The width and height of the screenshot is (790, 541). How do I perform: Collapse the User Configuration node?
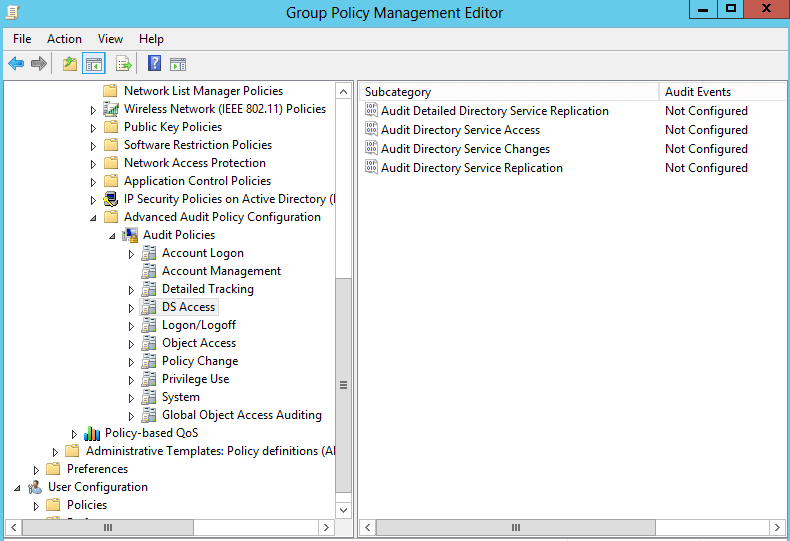(x=18, y=488)
